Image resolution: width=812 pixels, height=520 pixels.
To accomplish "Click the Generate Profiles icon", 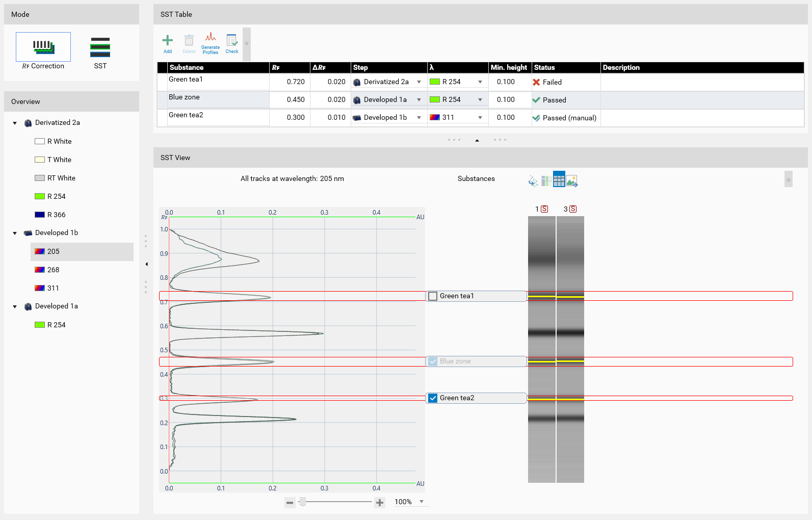I will (210, 43).
